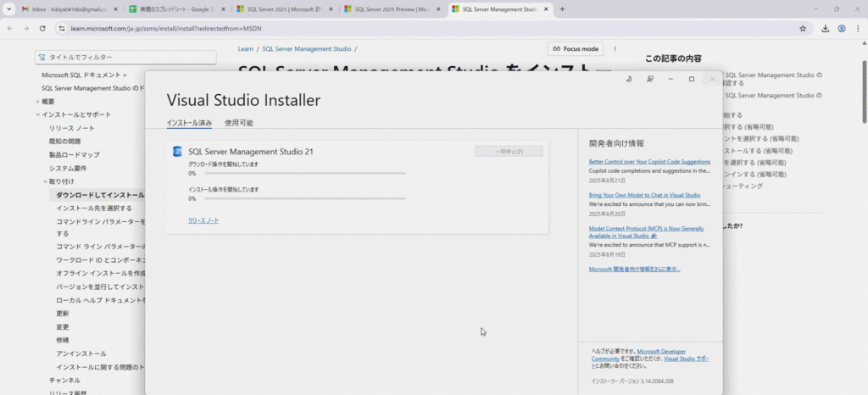Viewport: 868px width, 395px height.
Task: Click the 開発者向け情報 heading
Action: point(617,143)
